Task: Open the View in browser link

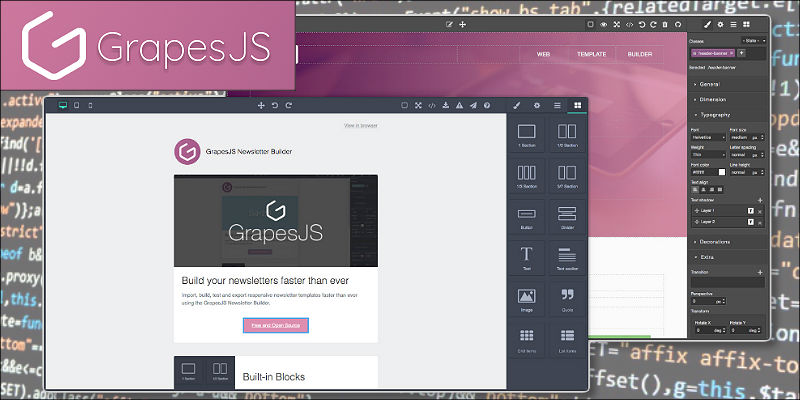Action: click(x=361, y=125)
